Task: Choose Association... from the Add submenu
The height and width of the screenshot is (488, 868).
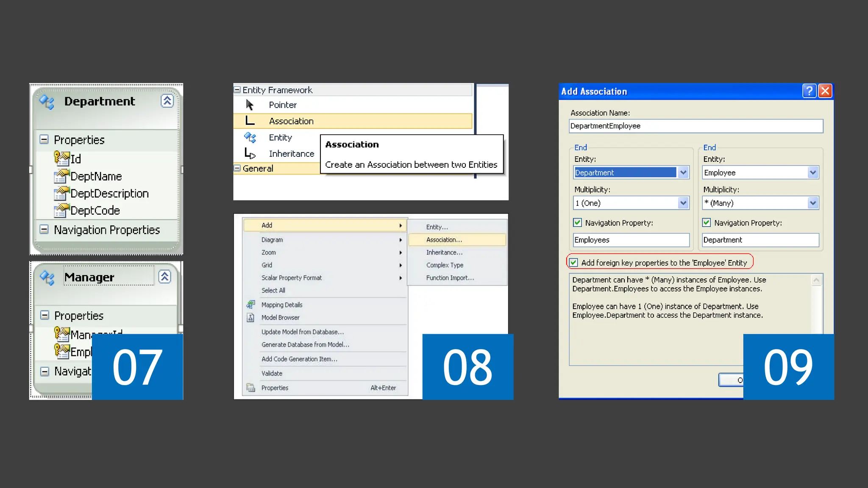Action: point(444,240)
